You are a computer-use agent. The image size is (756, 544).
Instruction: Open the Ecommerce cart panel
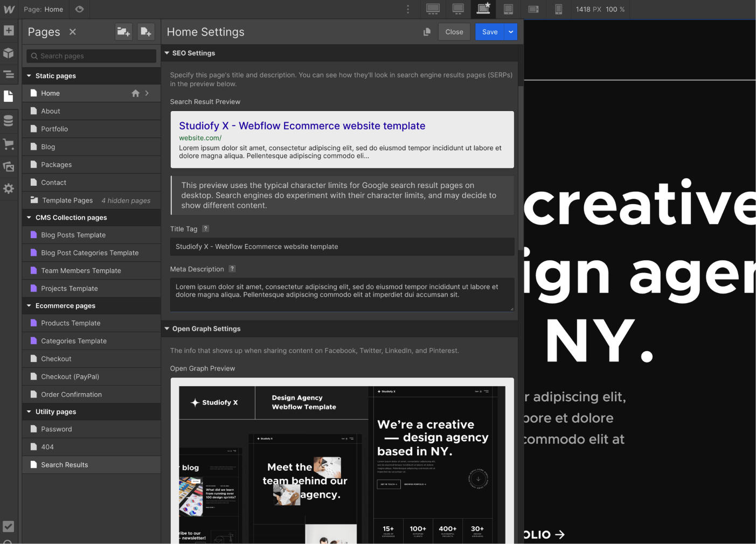9,144
